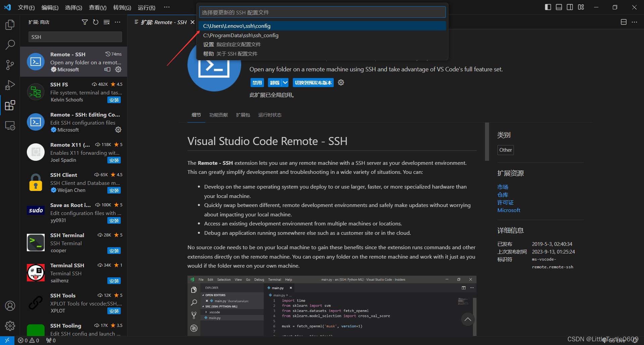
Task: Clear extensions search results icon
Action: click(x=107, y=22)
